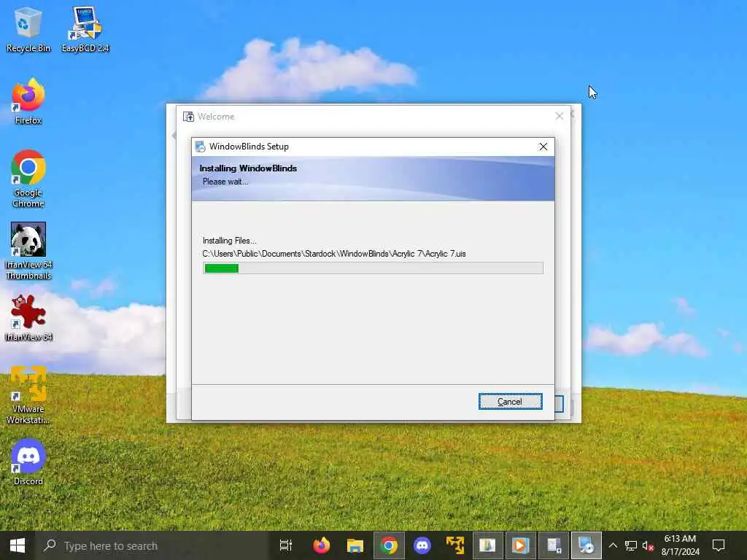Launch Firefox from the taskbar
Viewport: 747px width, 560px height.
[x=322, y=545]
